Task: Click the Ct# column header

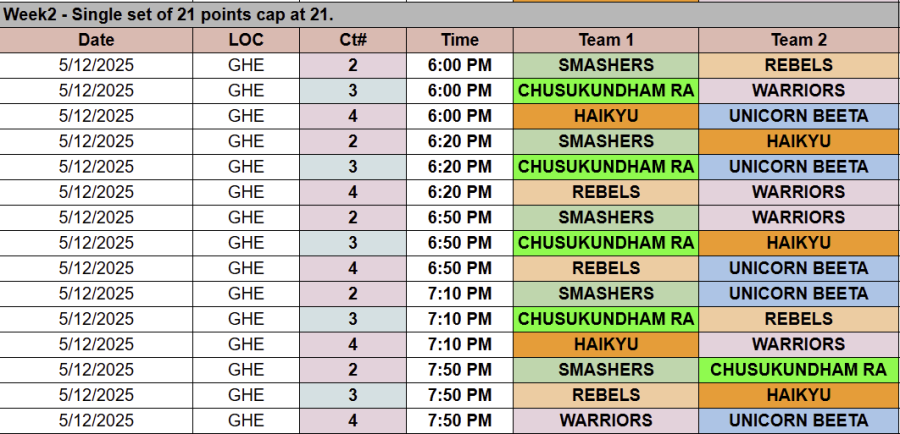Action: (352, 40)
